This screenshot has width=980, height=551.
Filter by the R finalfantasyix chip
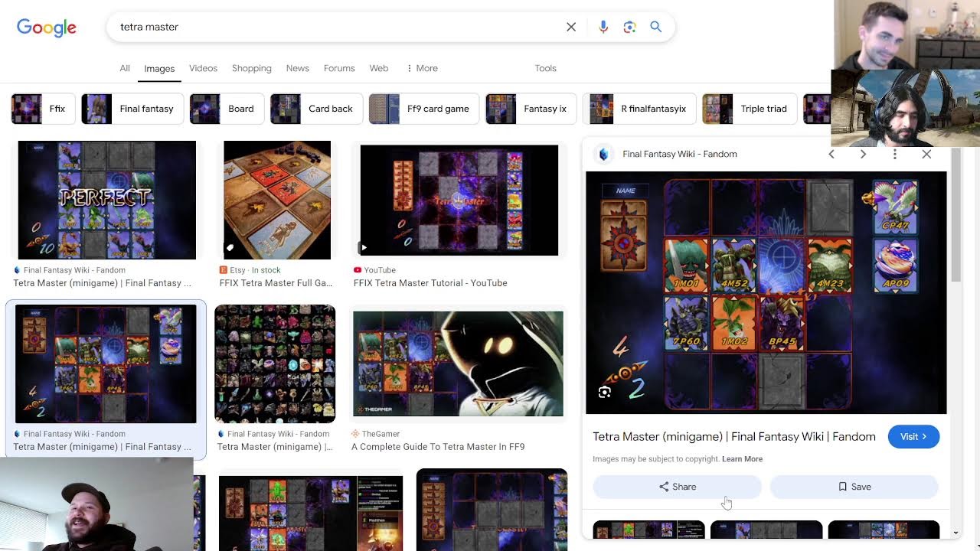[639, 109]
